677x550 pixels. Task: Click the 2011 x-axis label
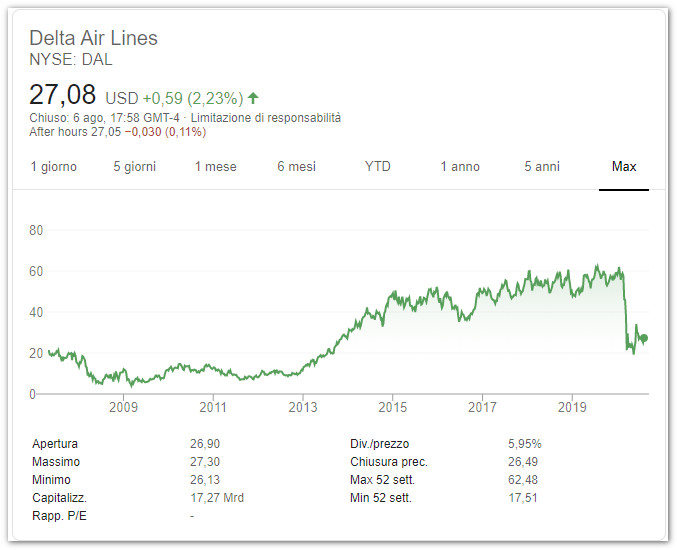pyautogui.click(x=213, y=407)
